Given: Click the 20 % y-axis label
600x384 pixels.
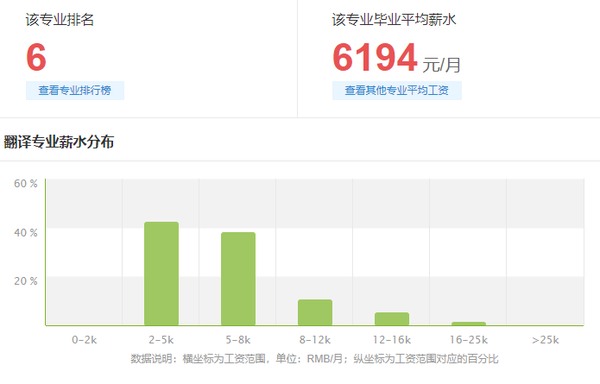Looking at the screenshot, I should point(26,281).
